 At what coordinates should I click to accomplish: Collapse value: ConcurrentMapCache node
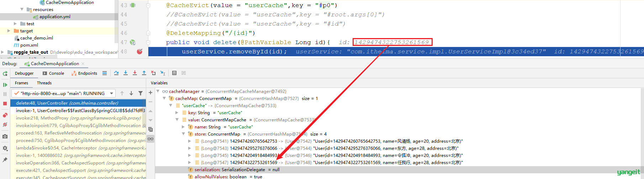pyautogui.click(x=177, y=120)
